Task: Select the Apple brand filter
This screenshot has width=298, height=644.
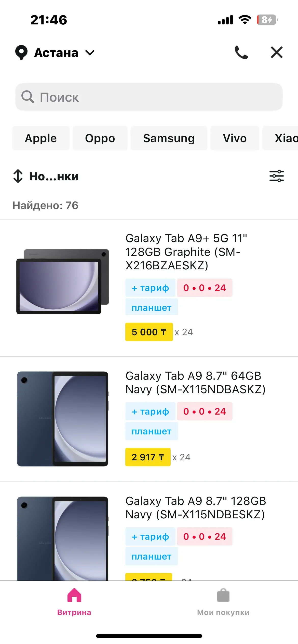Action: (41, 138)
